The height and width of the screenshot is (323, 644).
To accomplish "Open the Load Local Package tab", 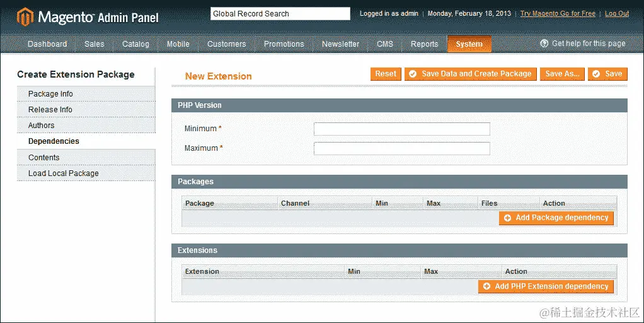I will (x=86, y=173).
